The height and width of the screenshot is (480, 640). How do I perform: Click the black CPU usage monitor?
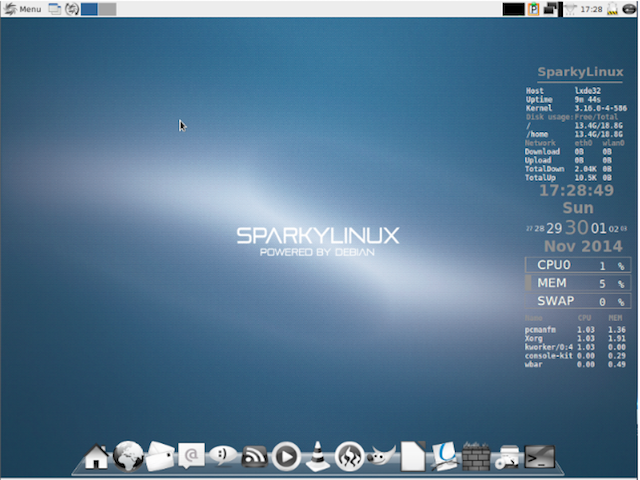[x=513, y=9]
